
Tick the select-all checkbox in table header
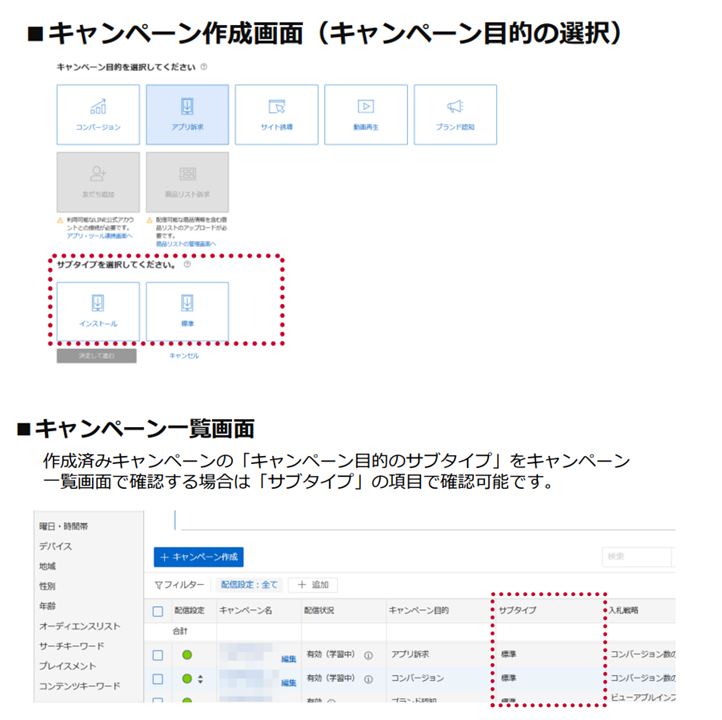[x=157, y=610]
